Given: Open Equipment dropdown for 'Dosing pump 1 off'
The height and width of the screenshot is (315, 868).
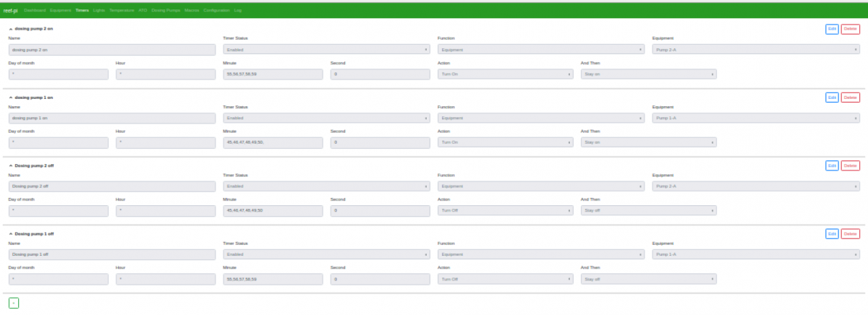Looking at the screenshot, I should (756, 254).
